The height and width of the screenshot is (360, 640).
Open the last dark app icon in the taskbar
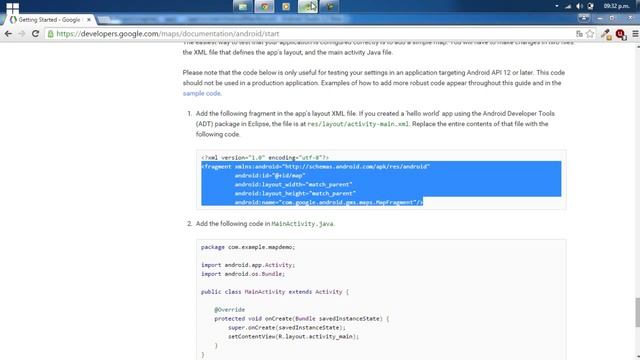(x=329, y=6)
